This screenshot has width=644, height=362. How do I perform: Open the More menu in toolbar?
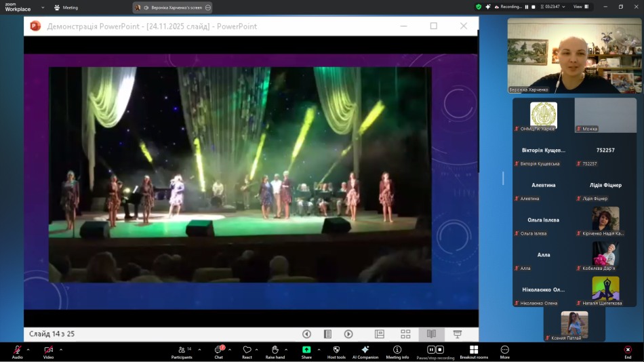(x=504, y=351)
